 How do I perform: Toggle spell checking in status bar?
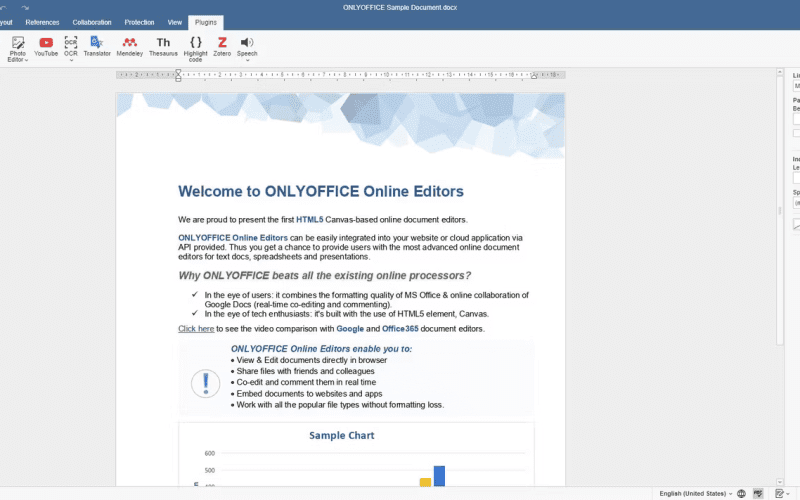point(758,493)
